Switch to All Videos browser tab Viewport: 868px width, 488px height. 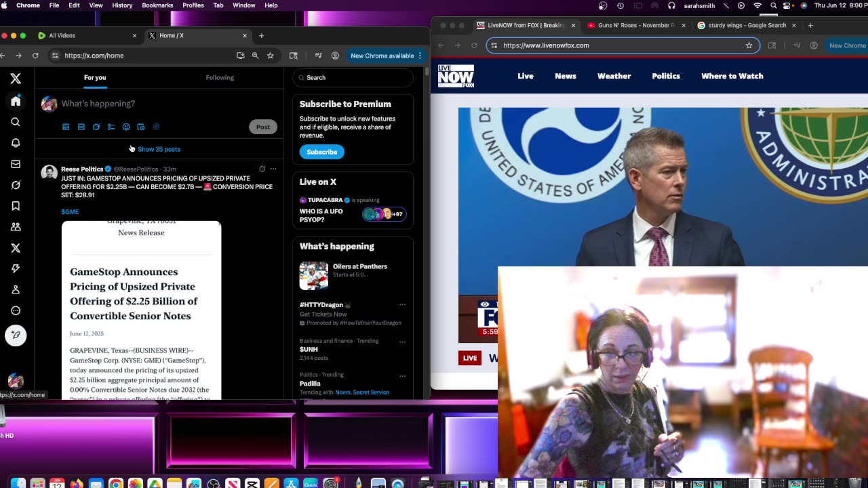pyautogui.click(x=87, y=35)
